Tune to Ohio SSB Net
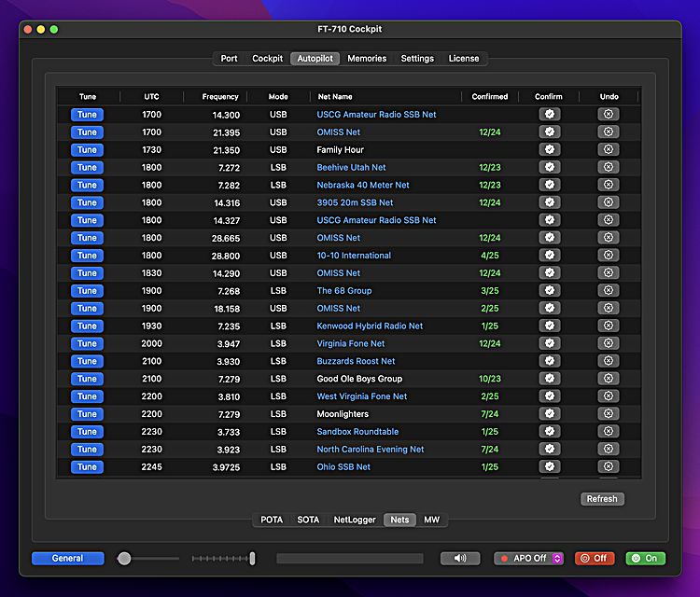This screenshot has height=597, width=700. 87,466
